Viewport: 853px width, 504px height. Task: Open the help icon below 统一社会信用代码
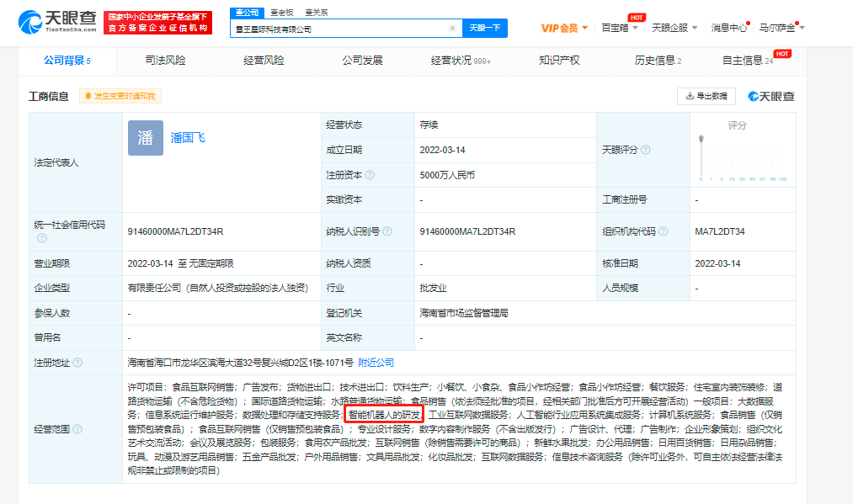point(42,238)
